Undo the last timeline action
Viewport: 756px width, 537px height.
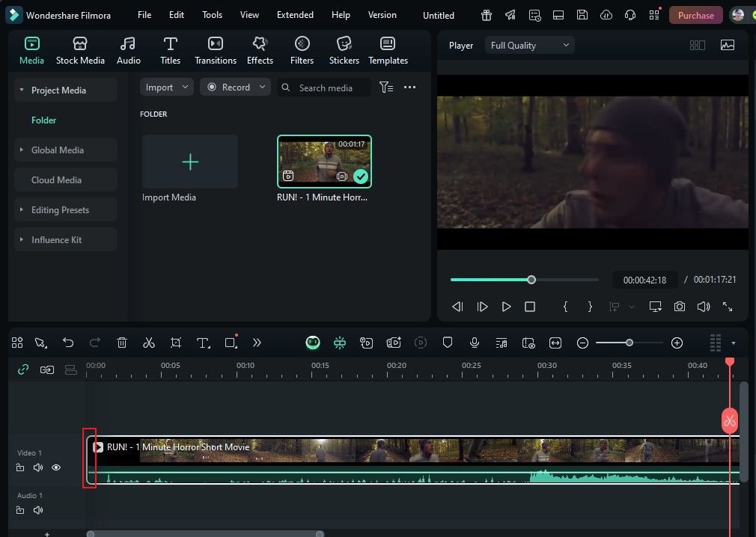68,343
